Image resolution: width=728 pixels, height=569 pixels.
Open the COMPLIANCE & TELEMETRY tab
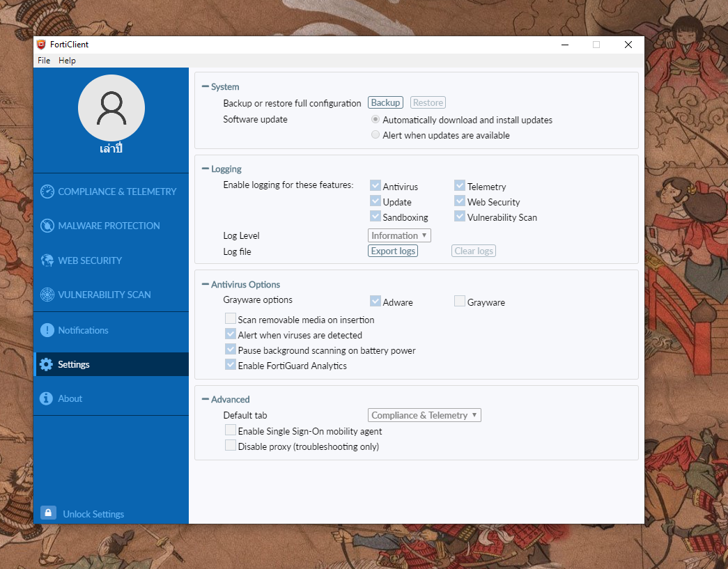111,192
